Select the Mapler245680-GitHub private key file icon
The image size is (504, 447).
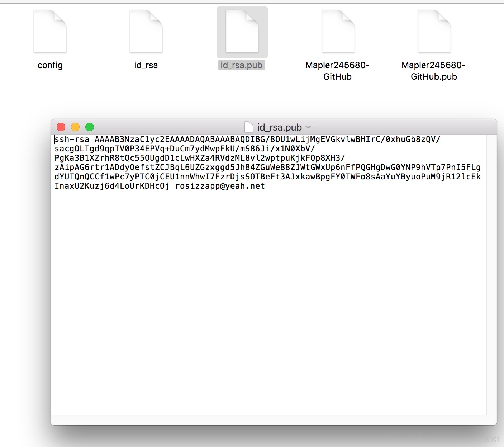click(x=338, y=32)
